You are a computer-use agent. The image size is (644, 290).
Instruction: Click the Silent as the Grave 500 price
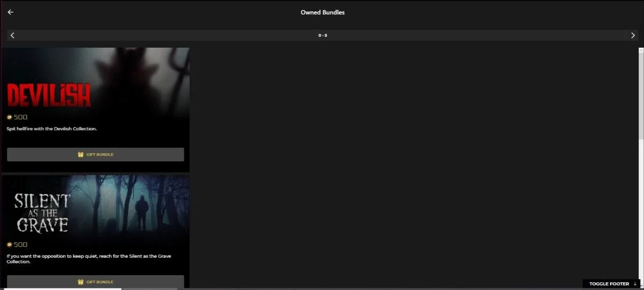(x=17, y=244)
